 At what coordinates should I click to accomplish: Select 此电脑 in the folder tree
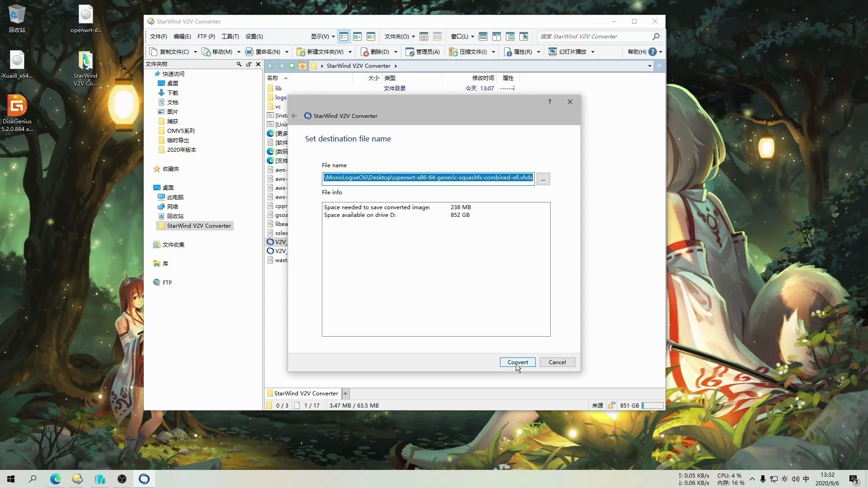point(175,197)
